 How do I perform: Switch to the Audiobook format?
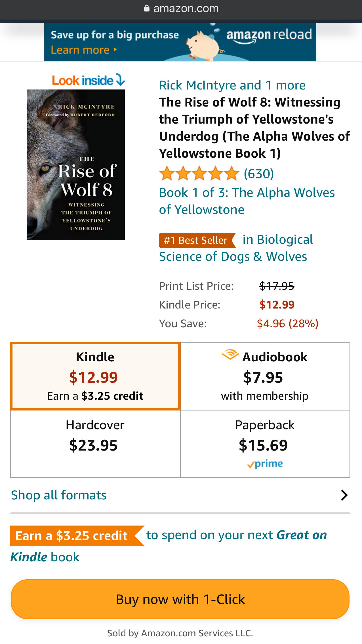265,376
